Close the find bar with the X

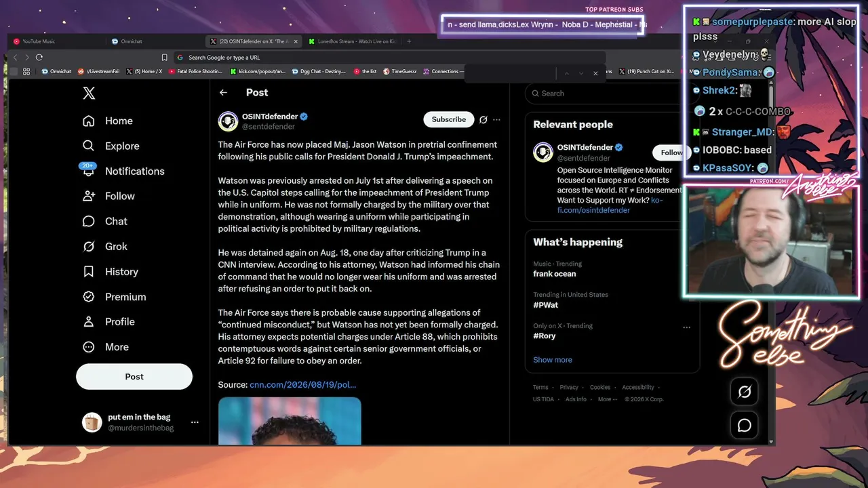(595, 73)
